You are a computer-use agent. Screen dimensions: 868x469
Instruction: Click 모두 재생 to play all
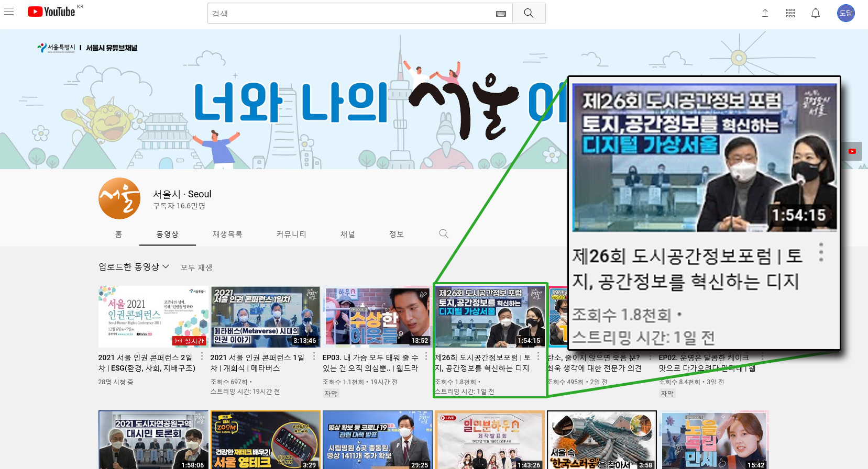click(196, 267)
